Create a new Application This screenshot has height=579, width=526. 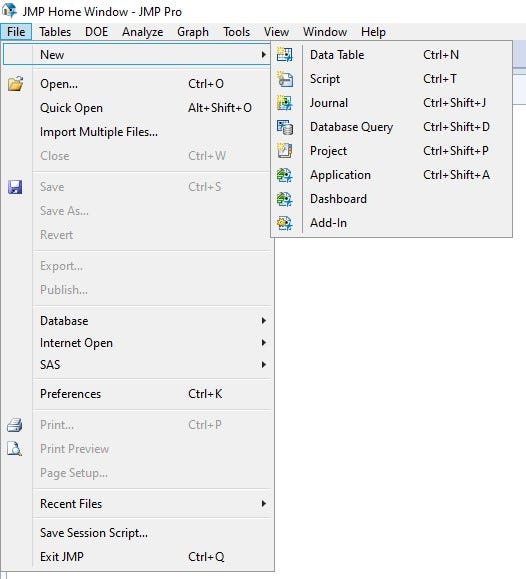tap(392, 175)
